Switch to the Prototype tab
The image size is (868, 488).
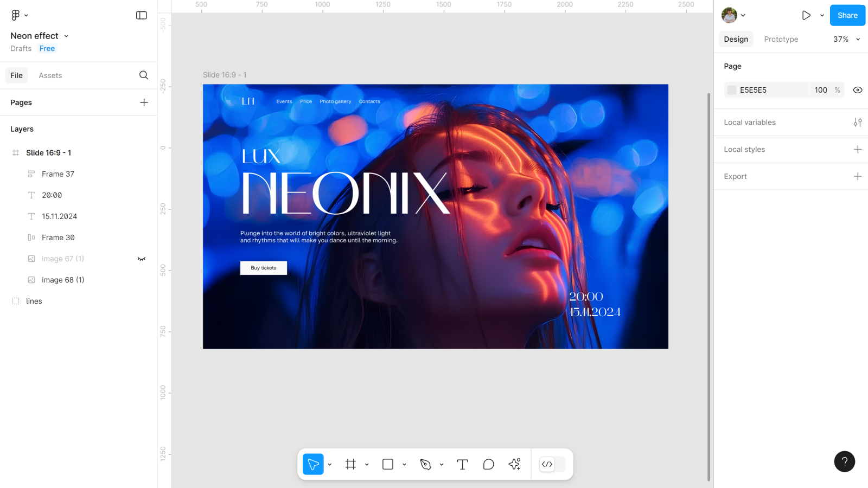781,39
